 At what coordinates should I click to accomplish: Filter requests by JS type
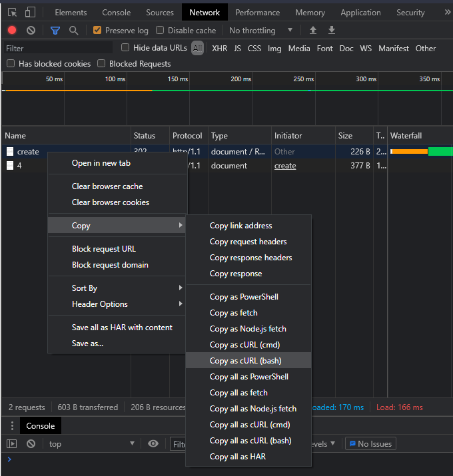coord(237,49)
